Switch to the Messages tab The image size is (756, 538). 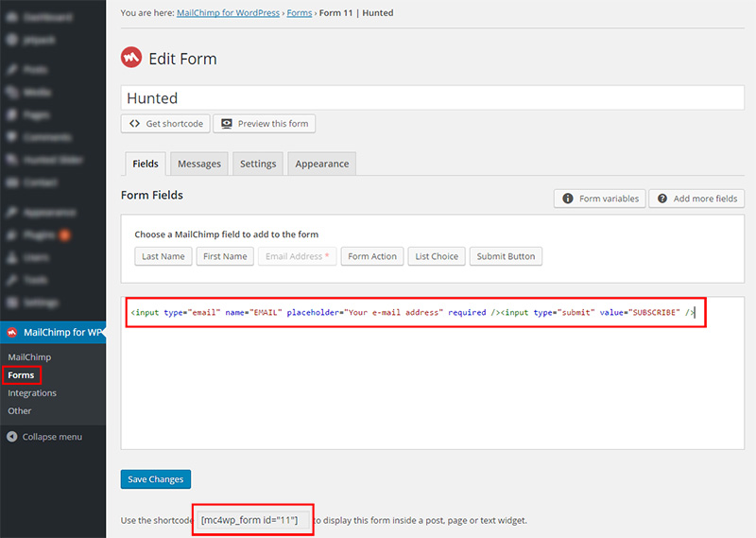199,164
